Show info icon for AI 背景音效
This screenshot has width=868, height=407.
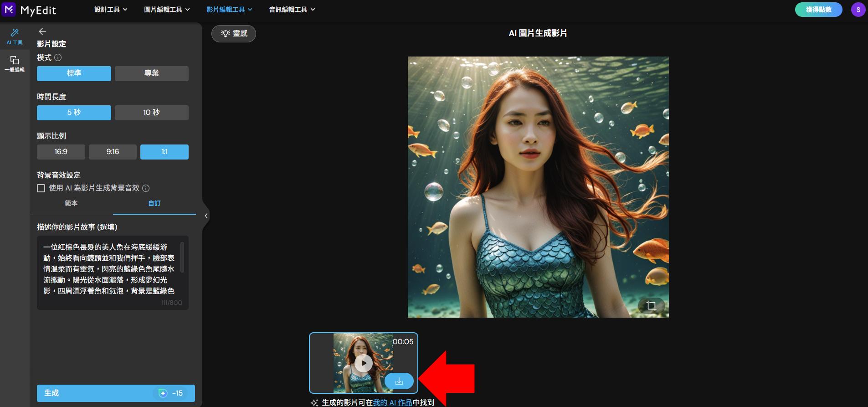click(x=146, y=188)
